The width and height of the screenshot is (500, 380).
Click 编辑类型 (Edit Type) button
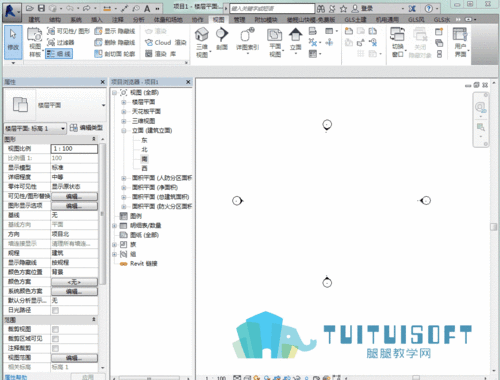click(86, 128)
